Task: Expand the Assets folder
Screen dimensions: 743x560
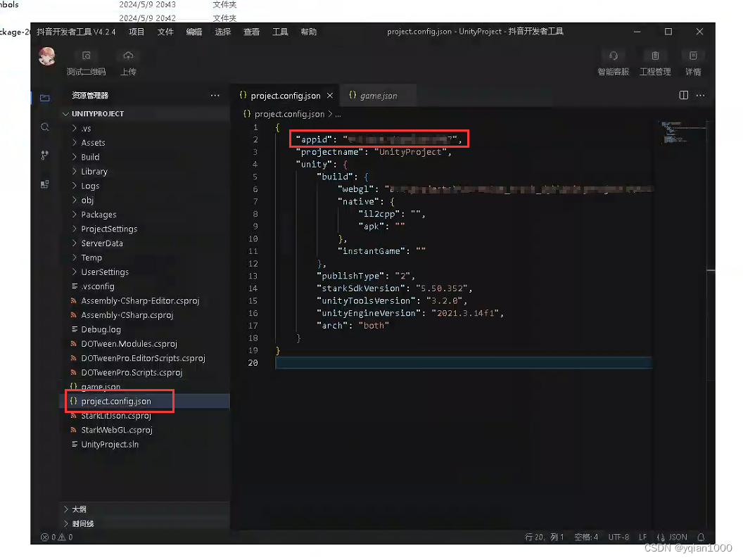Action: [144, 143]
